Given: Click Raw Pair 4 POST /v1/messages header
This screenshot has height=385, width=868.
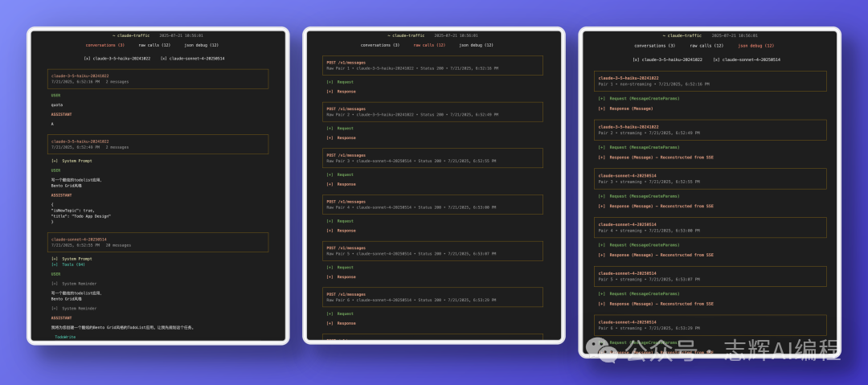Looking at the screenshot, I should click(x=432, y=204).
